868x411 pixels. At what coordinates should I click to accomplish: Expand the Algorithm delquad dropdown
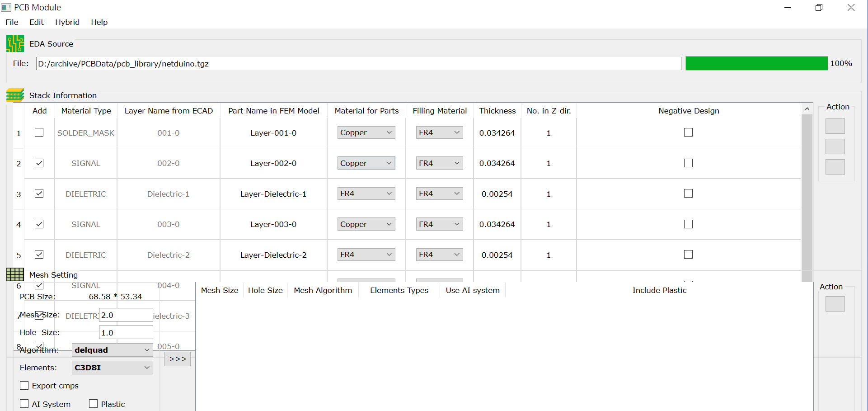pyautogui.click(x=112, y=350)
